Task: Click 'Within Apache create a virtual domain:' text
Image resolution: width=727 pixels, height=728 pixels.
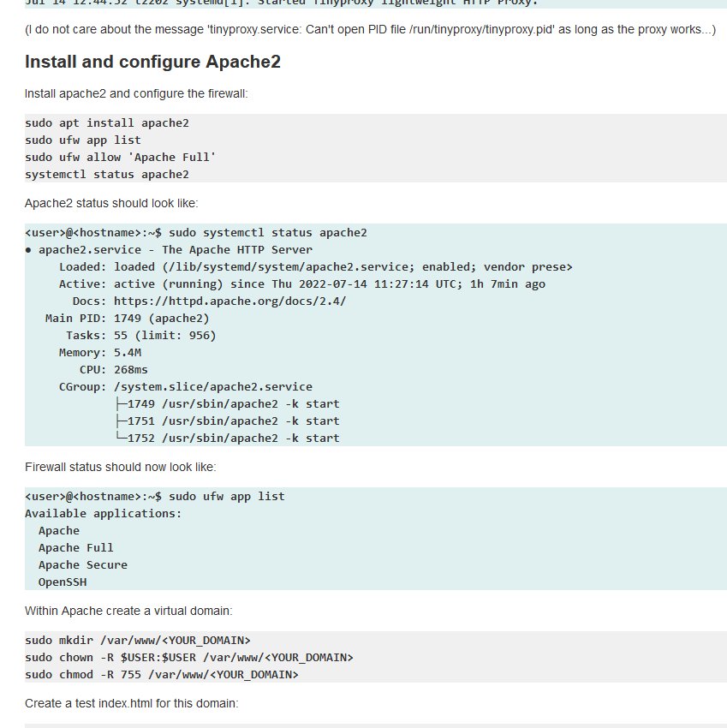Action: pos(128,611)
